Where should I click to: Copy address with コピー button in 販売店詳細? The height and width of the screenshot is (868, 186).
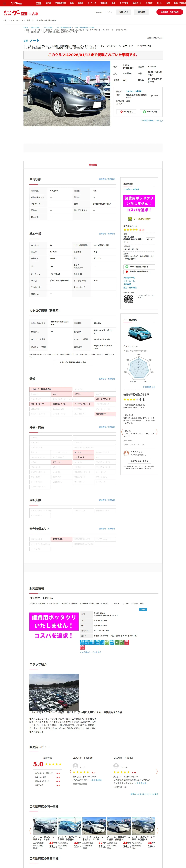(x=151, y=239)
